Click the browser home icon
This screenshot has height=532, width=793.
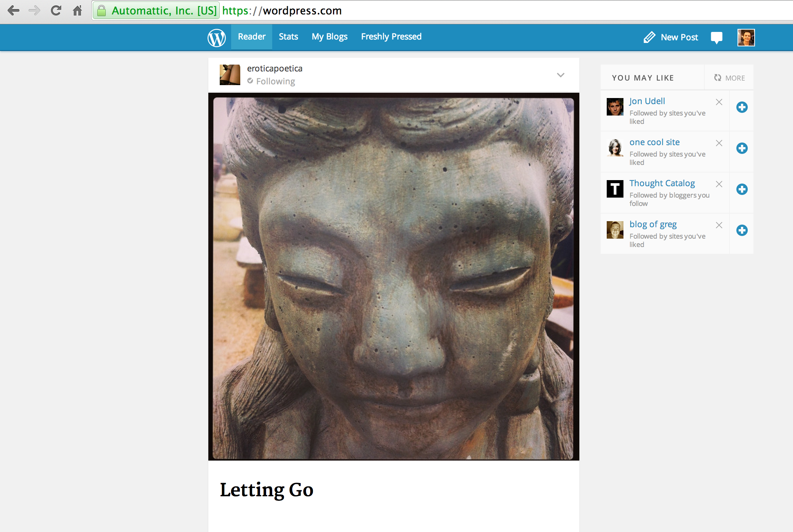pos(78,11)
